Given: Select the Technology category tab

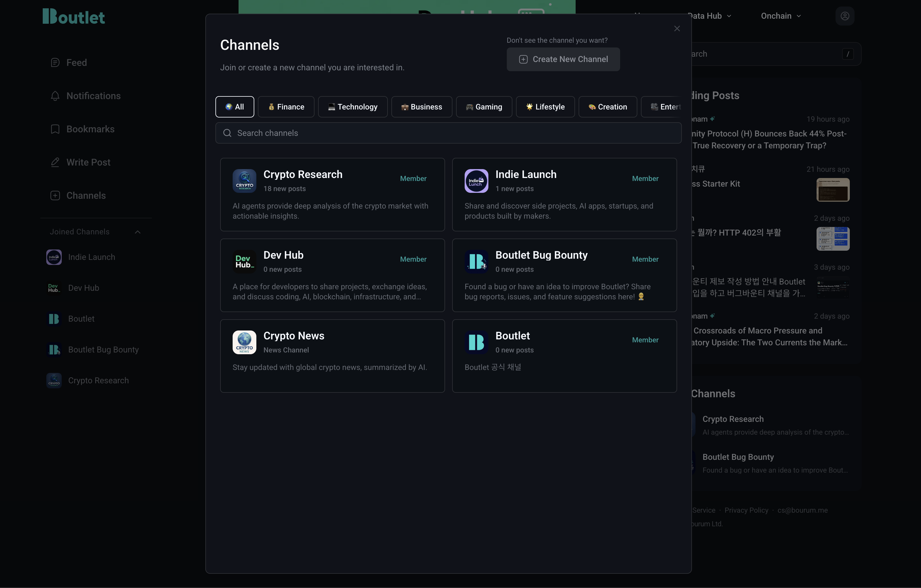Looking at the screenshot, I should 352,107.
